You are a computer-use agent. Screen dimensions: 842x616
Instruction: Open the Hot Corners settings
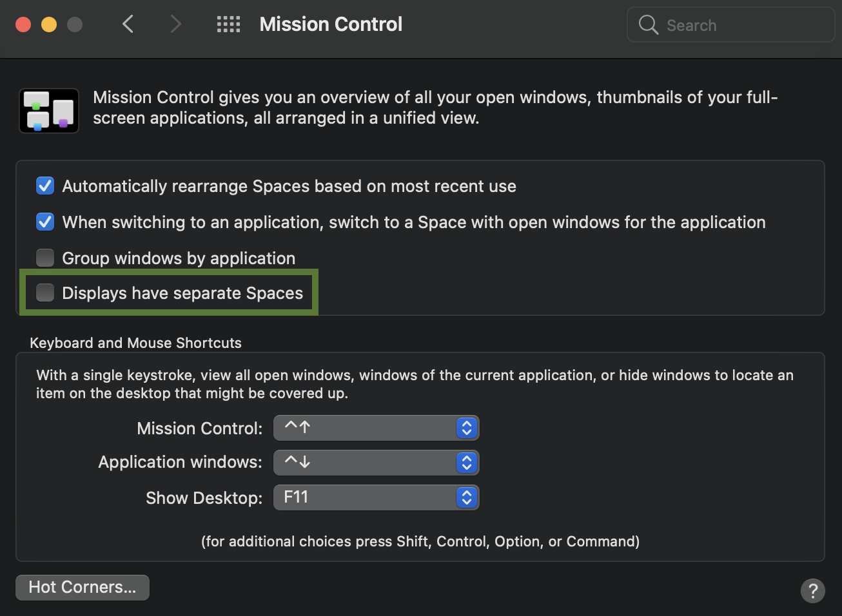(83, 588)
